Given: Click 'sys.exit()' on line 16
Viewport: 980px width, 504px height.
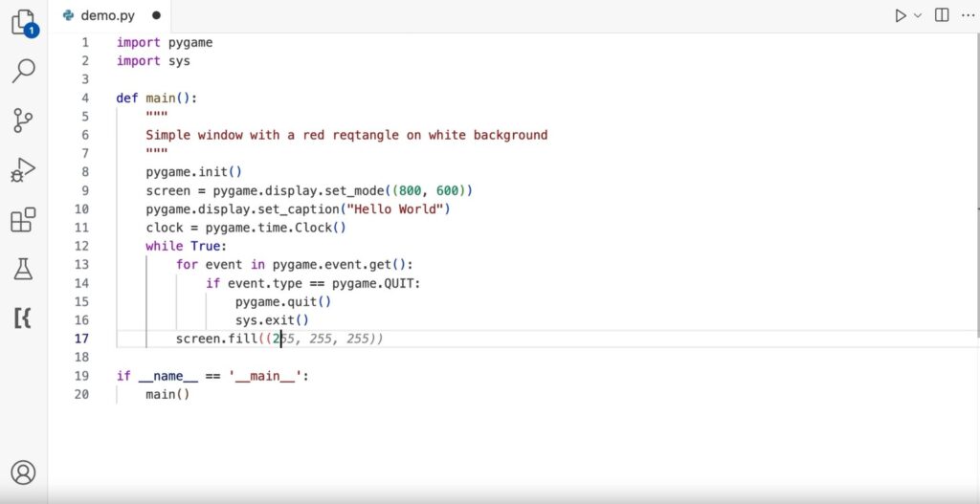Looking at the screenshot, I should click(272, 320).
